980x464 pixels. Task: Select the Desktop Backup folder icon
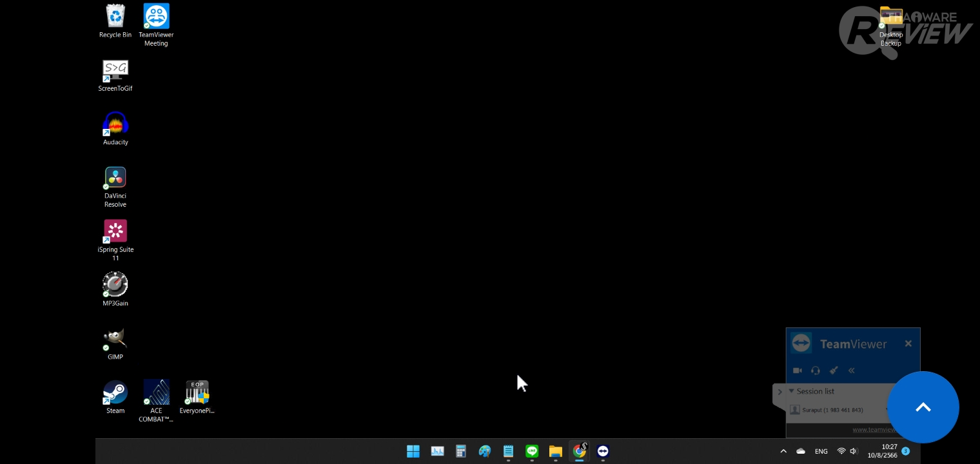click(x=891, y=27)
